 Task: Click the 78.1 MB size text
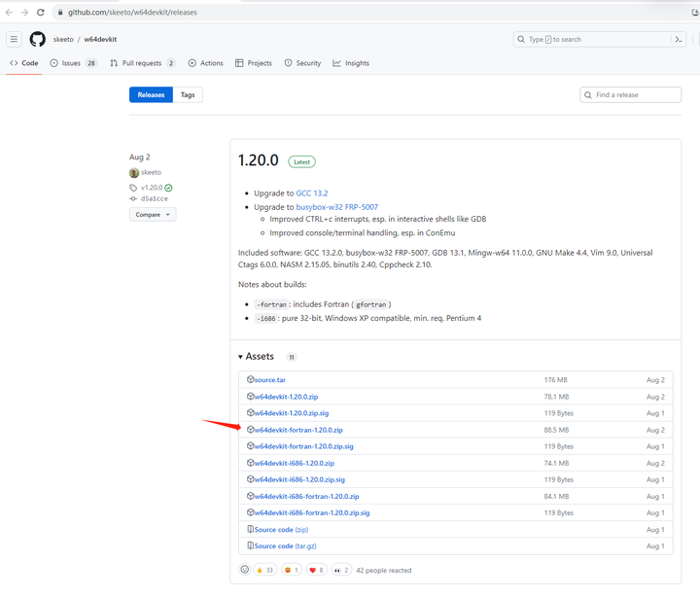tap(556, 397)
